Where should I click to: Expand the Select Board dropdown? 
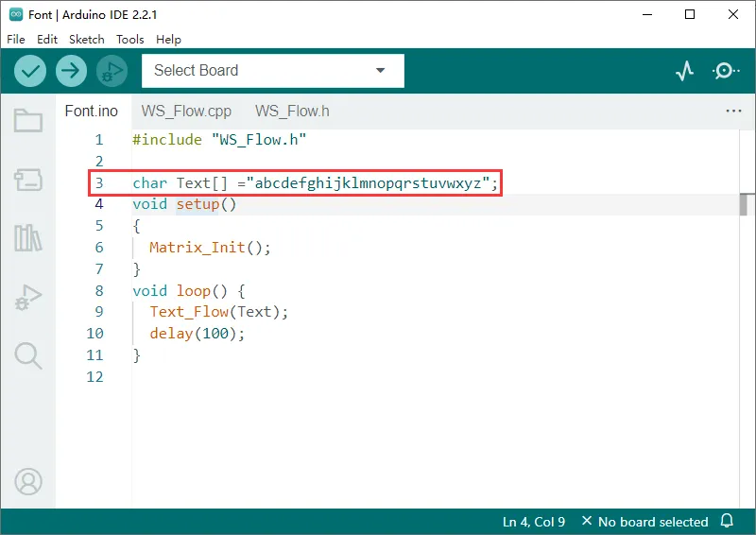pos(273,71)
